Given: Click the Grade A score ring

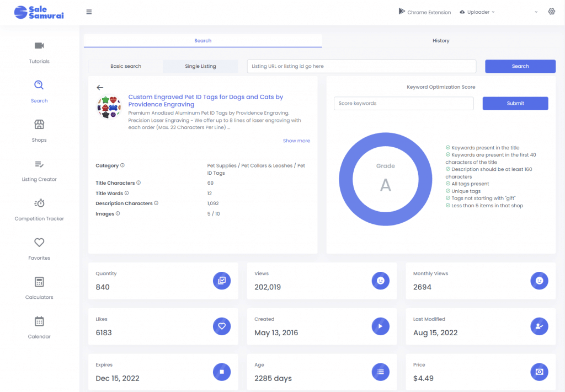Looking at the screenshot, I should pos(385,179).
